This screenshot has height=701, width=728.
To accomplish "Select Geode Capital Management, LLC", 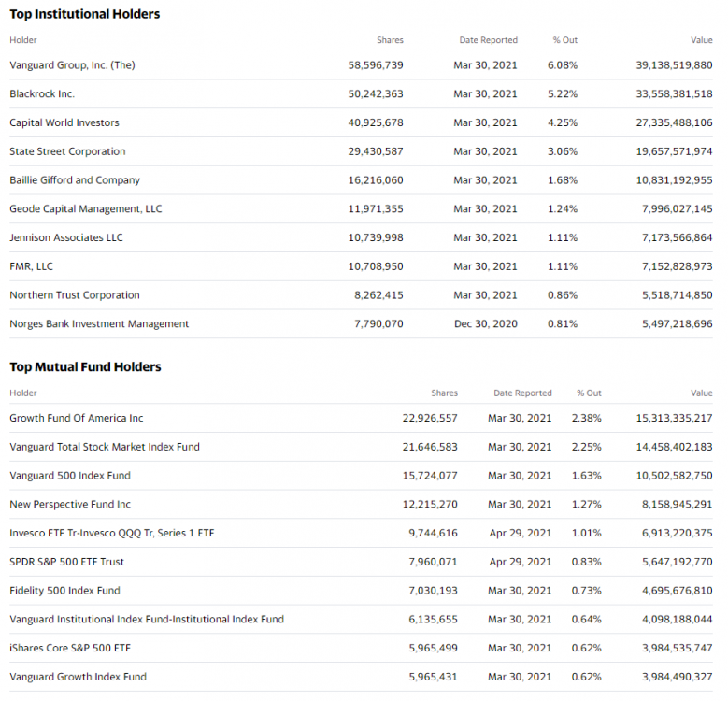I will point(86,209).
